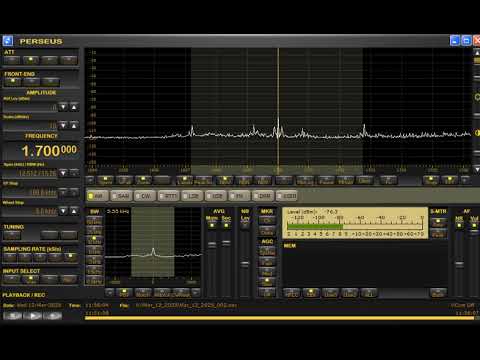Open the Span down-arrow selector

(63, 173)
